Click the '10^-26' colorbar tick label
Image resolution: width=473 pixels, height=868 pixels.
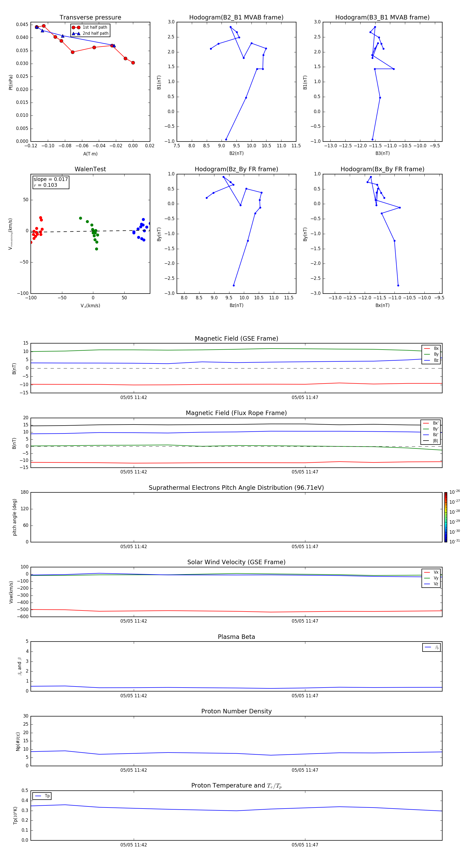[x=455, y=492]
